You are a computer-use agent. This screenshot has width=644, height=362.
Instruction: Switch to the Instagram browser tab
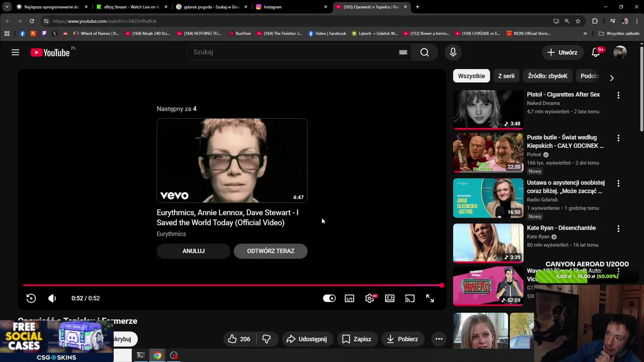[291, 7]
